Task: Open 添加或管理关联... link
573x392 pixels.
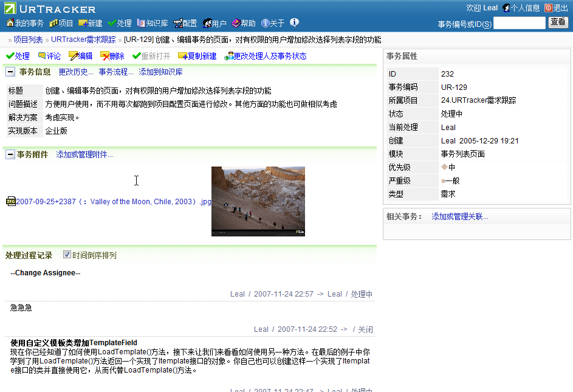Action: pyautogui.click(x=460, y=216)
